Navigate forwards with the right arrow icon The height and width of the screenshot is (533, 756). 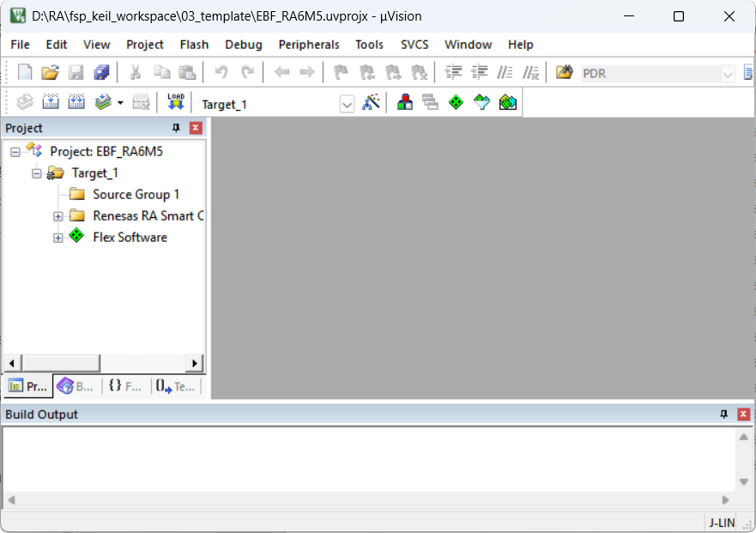[x=306, y=72]
